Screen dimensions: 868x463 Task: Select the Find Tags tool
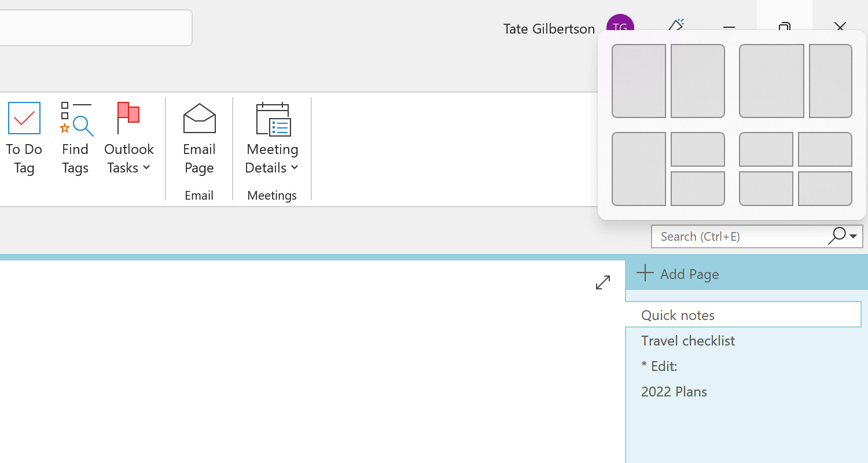[75, 118]
